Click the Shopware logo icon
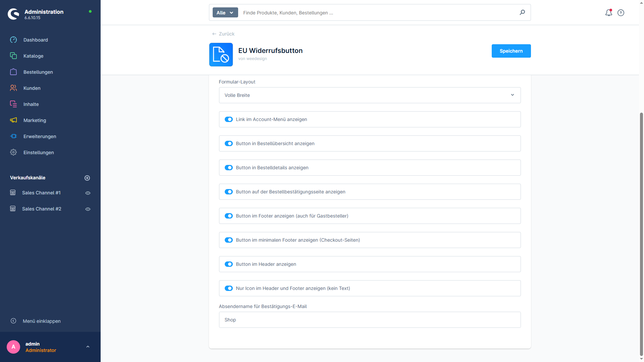644x362 pixels. pyautogui.click(x=13, y=14)
